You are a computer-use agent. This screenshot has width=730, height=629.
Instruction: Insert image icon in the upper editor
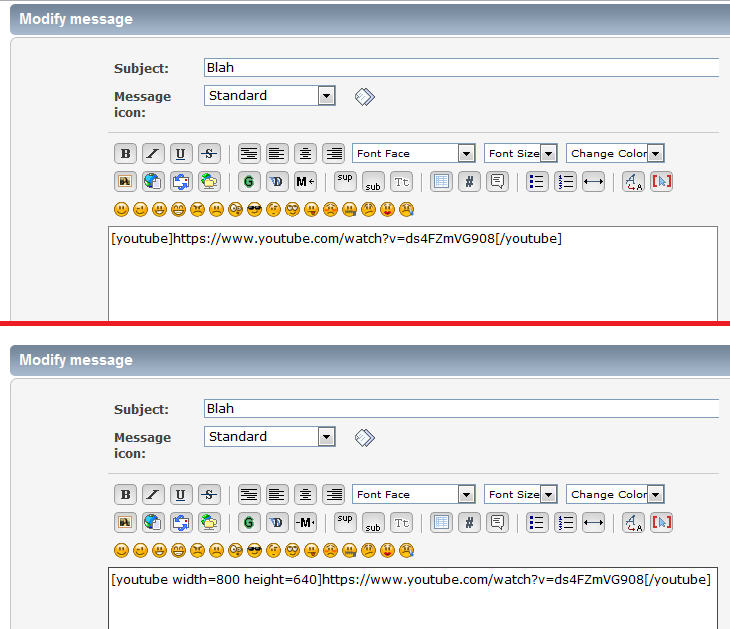125,182
